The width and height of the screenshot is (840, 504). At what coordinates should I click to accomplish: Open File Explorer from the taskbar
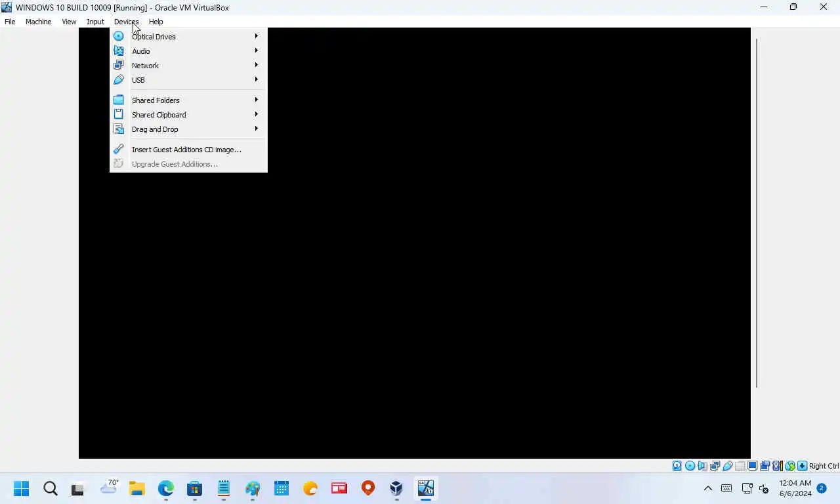pos(136,488)
